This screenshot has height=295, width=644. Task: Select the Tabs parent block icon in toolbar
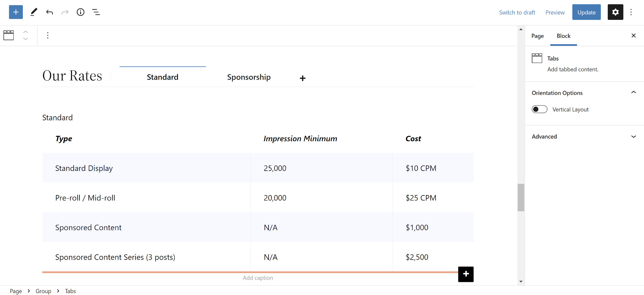(x=9, y=35)
